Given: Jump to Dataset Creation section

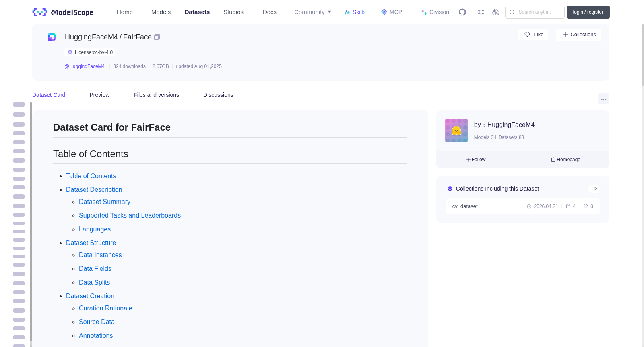Looking at the screenshot, I should click(x=90, y=296).
